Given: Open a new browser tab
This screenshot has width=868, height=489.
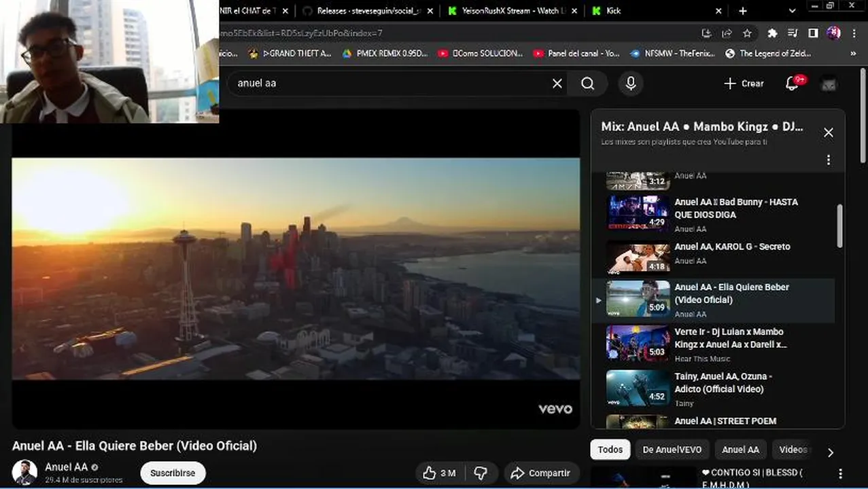Looking at the screenshot, I should click(x=742, y=11).
